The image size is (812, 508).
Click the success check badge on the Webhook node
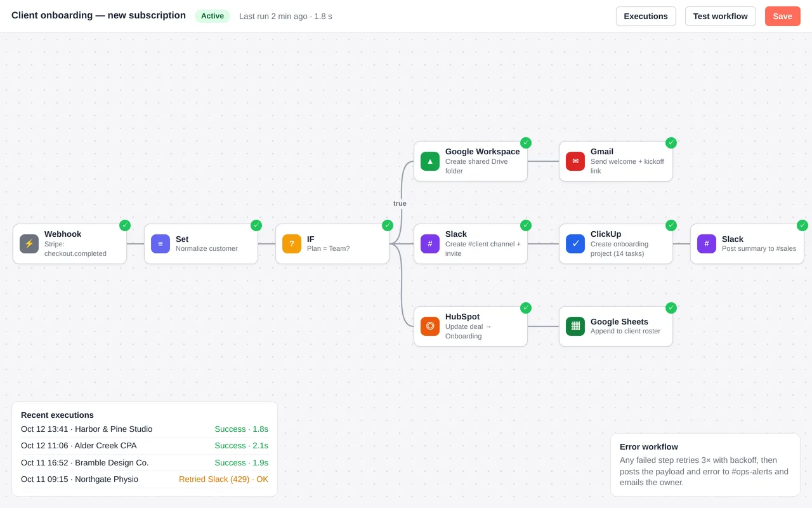[x=125, y=225]
